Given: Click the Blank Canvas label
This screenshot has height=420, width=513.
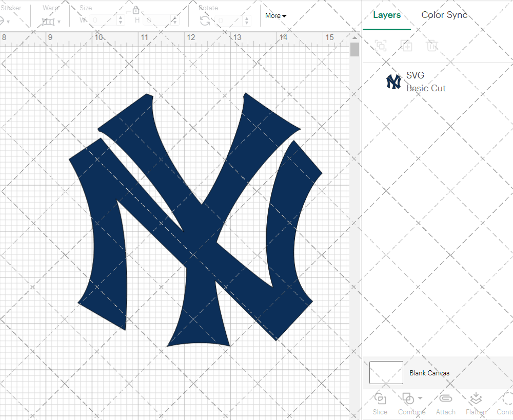Looking at the screenshot, I should 429,373.
